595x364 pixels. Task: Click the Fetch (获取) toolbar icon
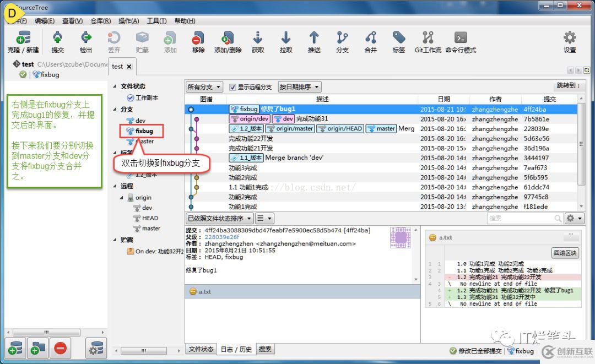tap(258, 42)
